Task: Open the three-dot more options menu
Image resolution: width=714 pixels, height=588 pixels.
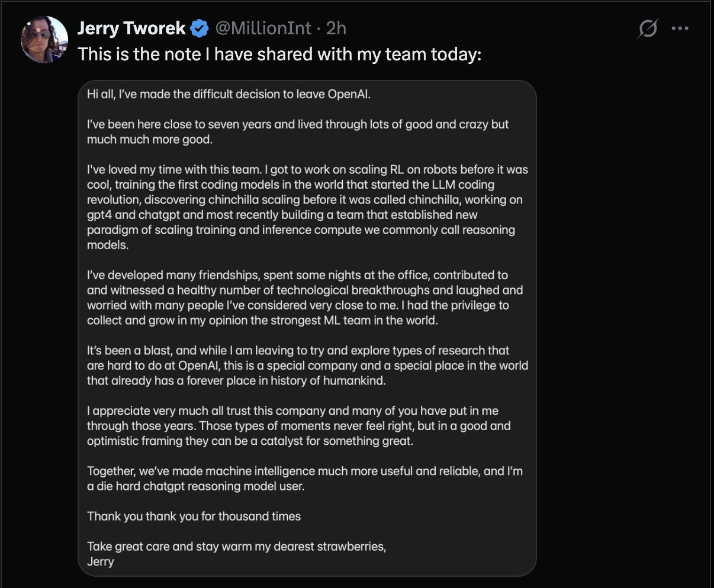Action: [680, 28]
